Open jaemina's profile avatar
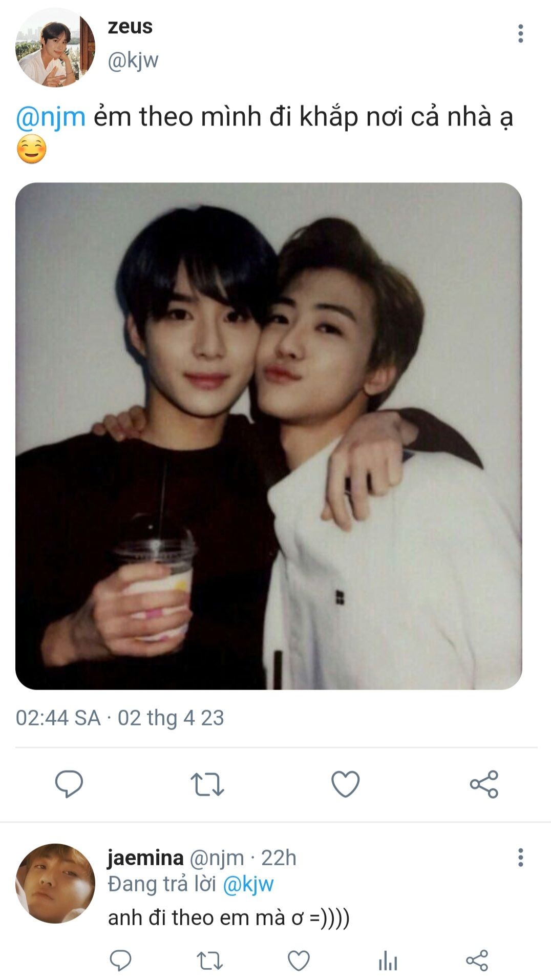The height and width of the screenshot is (980, 551). coord(55,884)
